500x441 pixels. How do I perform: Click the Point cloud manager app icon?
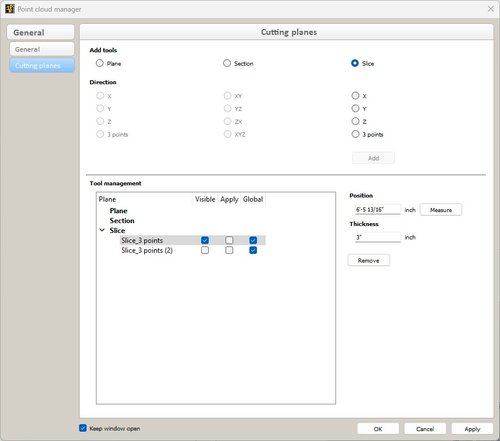(10, 9)
